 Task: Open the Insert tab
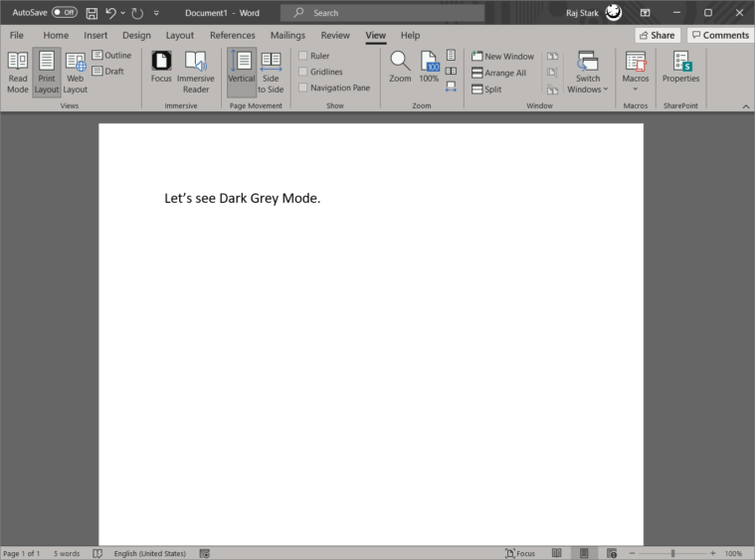click(95, 35)
